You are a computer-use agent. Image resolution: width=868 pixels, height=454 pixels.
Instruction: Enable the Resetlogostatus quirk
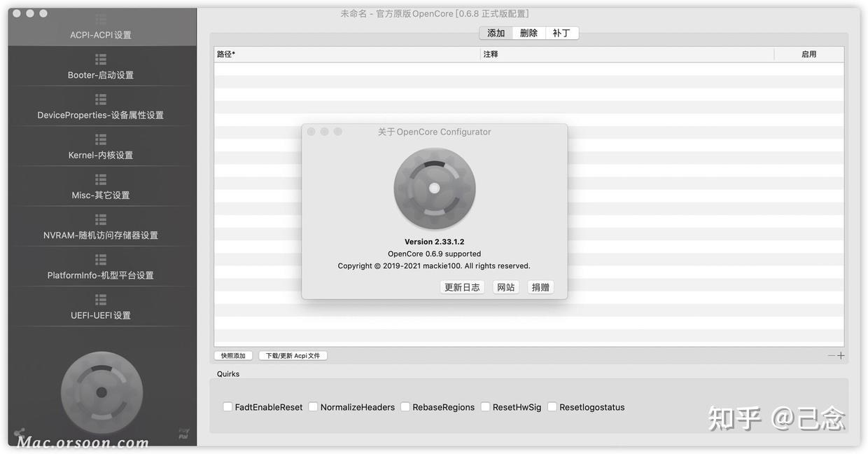tap(552, 407)
